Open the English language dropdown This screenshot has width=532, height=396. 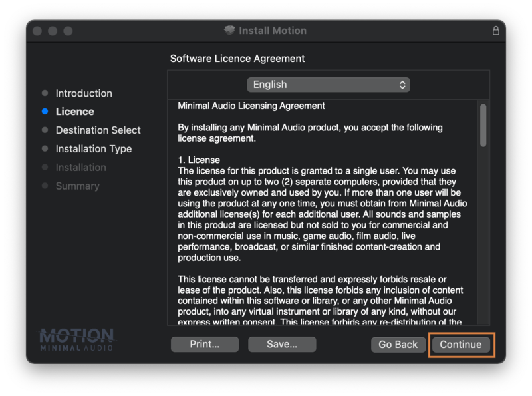[328, 85]
